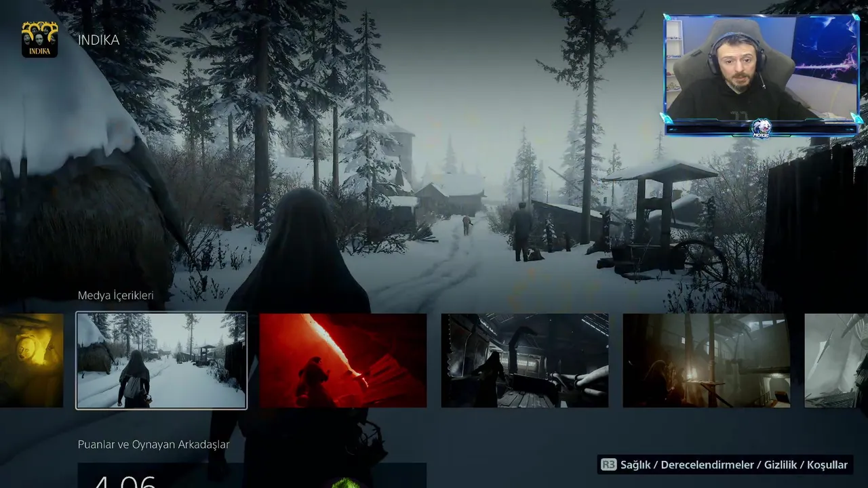
Task: Click the INDIKA title text
Action: click(98, 40)
